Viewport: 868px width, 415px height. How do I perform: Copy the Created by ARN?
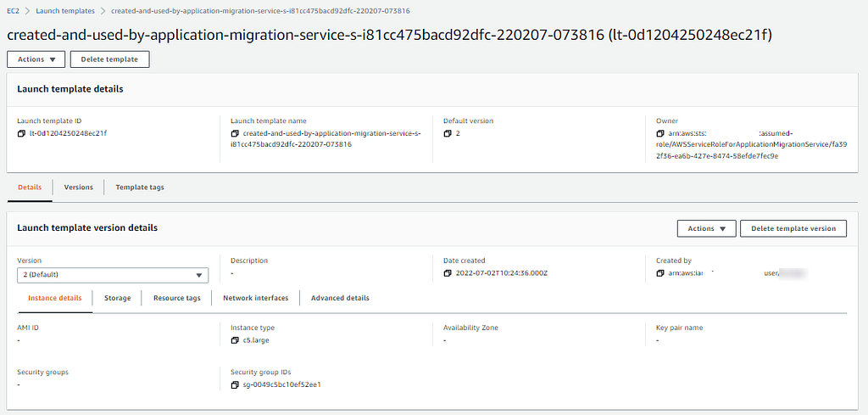(x=659, y=273)
